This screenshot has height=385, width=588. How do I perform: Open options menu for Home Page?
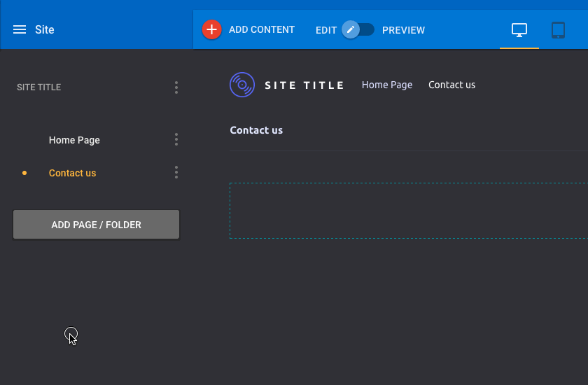coord(176,139)
